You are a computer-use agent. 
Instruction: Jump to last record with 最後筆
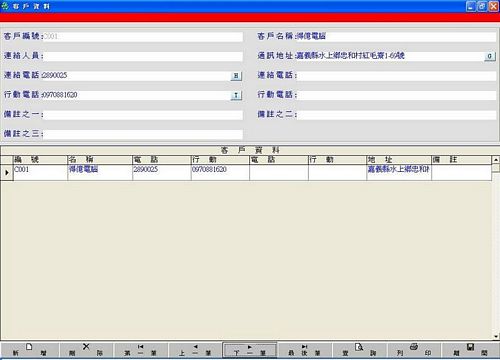[x=304, y=350]
